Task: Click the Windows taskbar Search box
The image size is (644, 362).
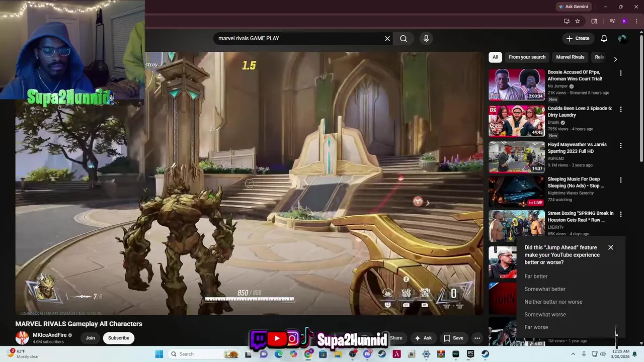Action: (x=204, y=354)
